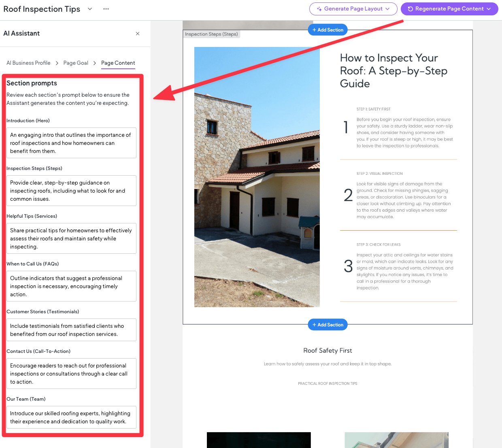502x448 pixels.
Task: Open the more options (three dots) menu
Action: pos(106,9)
